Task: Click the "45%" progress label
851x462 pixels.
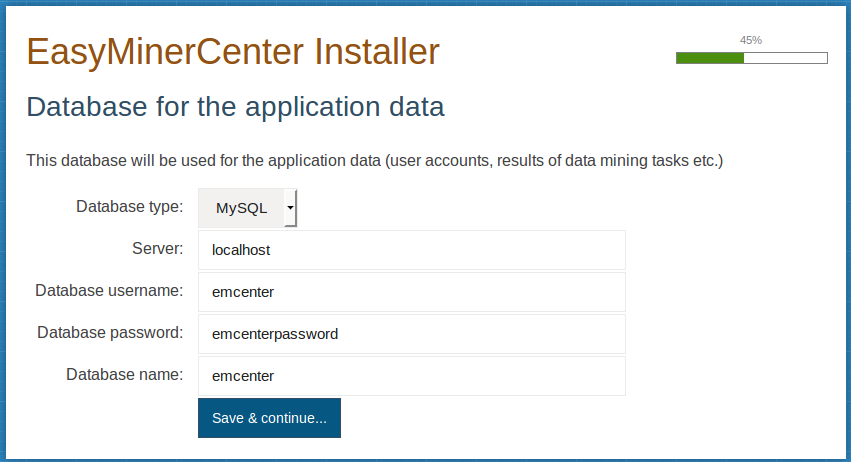Action: click(751, 40)
